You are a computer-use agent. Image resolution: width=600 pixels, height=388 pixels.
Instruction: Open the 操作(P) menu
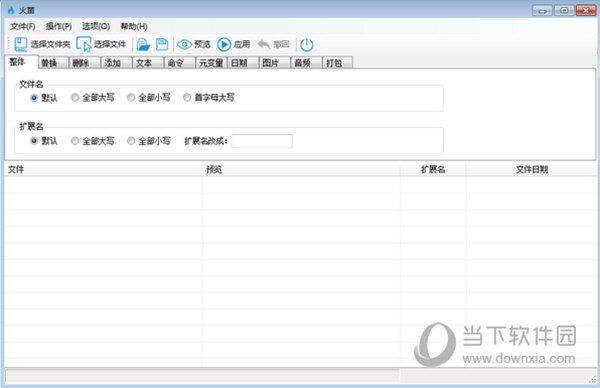click(x=59, y=26)
